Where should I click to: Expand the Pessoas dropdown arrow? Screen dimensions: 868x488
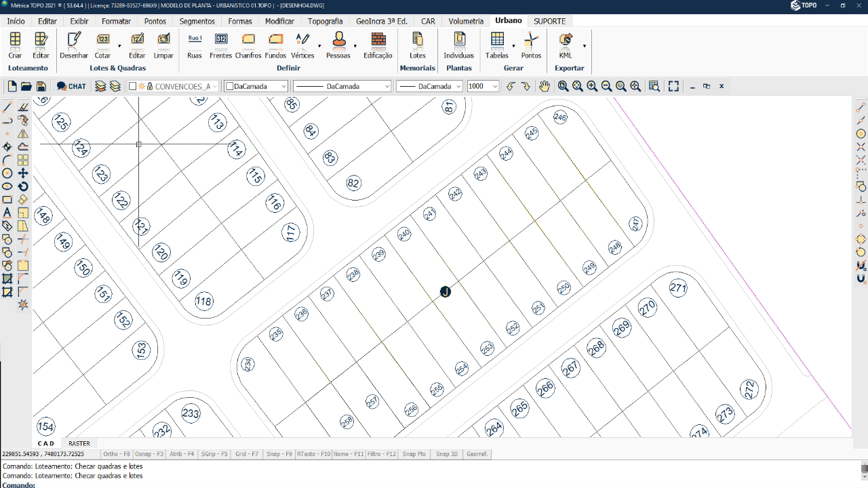[x=355, y=46]
